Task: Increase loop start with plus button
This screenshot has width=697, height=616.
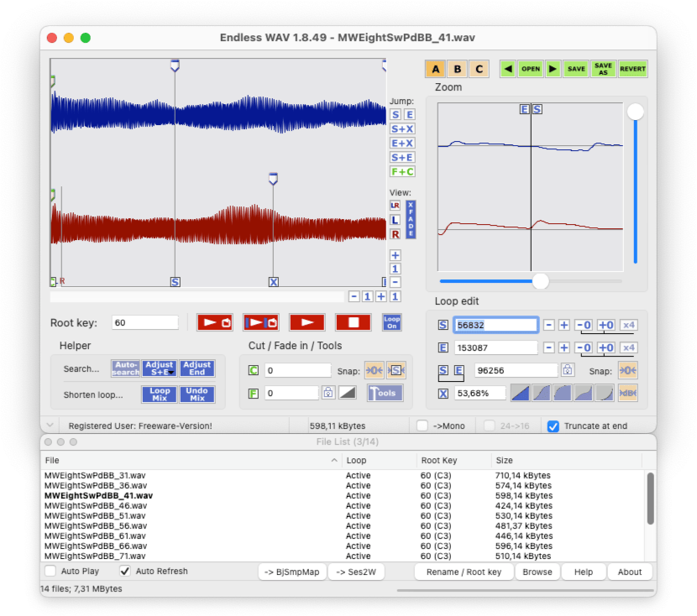Action: 564,325
